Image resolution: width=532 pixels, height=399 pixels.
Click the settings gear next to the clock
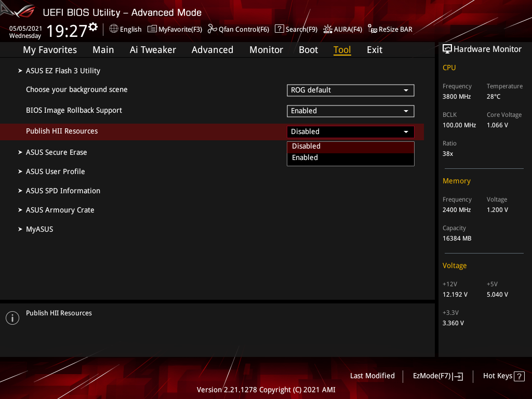coord(93,27)
